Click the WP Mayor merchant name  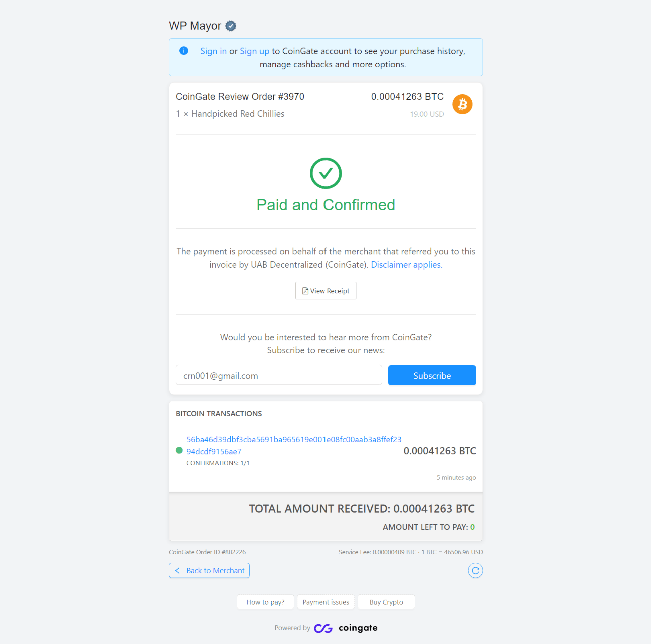click(x=195, y=26)
